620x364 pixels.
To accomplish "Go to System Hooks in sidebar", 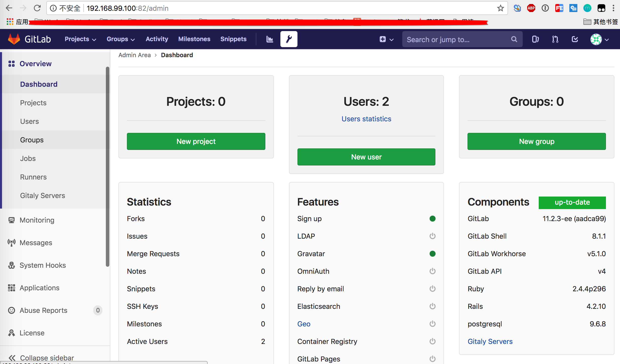I will 43,265.
